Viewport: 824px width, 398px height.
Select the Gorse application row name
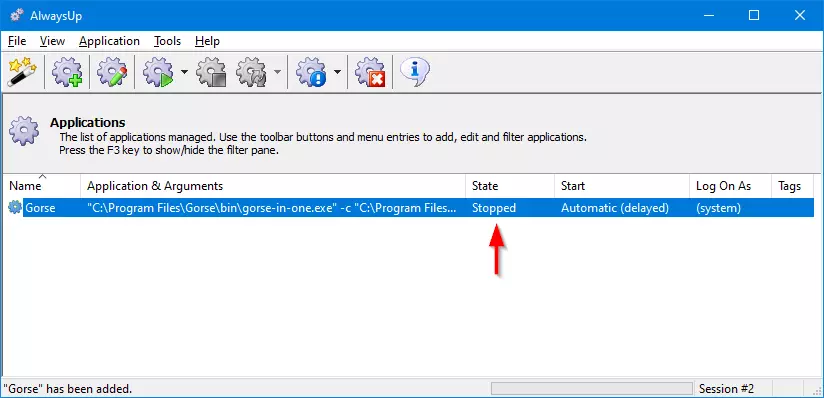point(40,208)
